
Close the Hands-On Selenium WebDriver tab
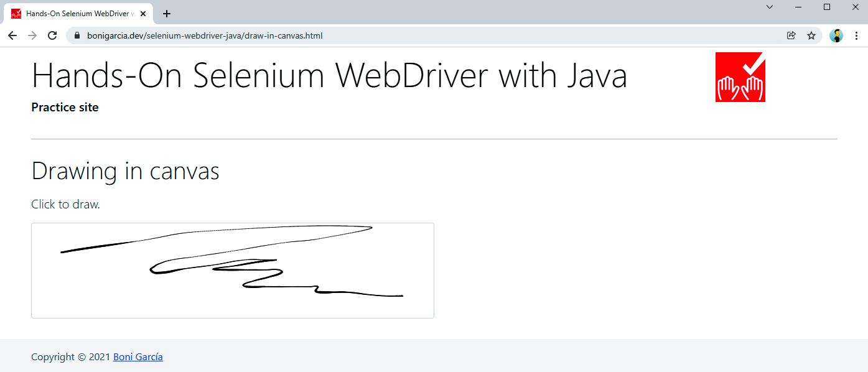click(143, 14)
